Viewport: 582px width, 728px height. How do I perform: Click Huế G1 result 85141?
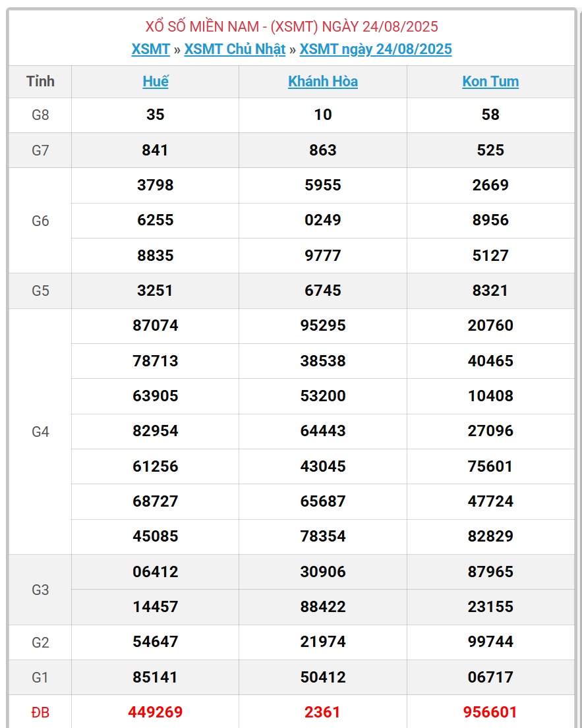click(x=155, y=677)
